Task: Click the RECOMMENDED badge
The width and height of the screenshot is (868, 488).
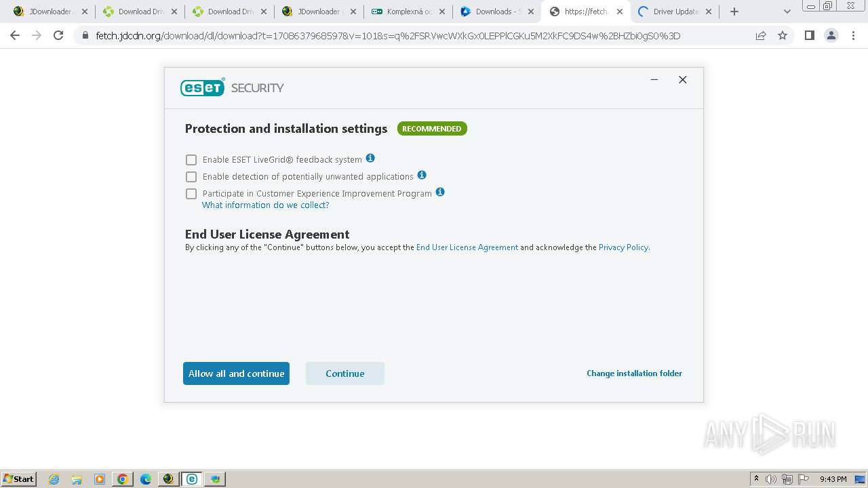Action: 432,129
